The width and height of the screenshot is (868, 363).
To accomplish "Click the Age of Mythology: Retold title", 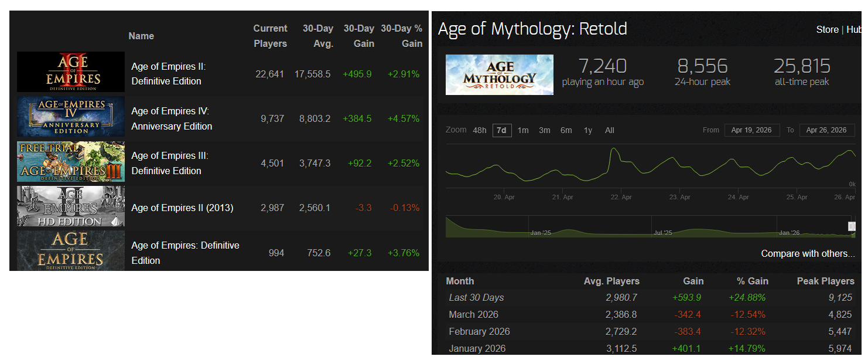I will (x=532, y=29).
